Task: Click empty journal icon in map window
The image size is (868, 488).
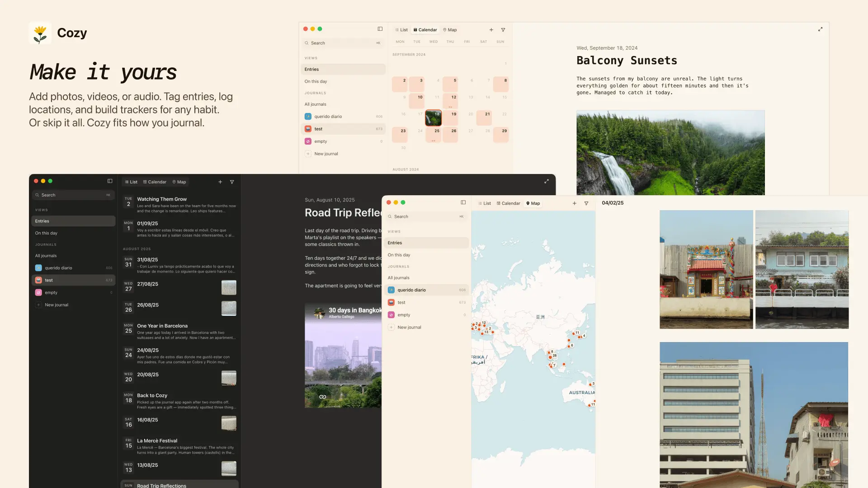Action: coord(391,315)
